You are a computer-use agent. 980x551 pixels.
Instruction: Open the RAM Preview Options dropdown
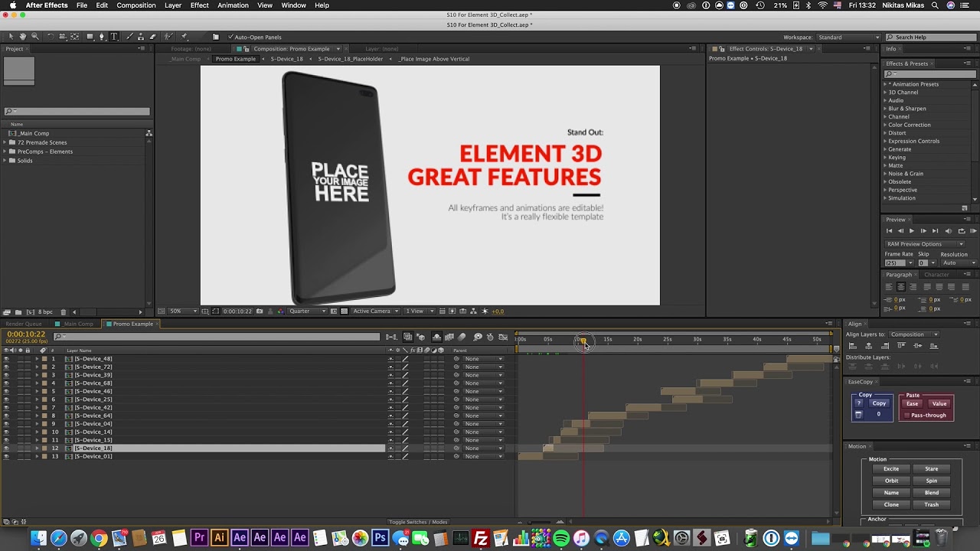coord(925,244)
